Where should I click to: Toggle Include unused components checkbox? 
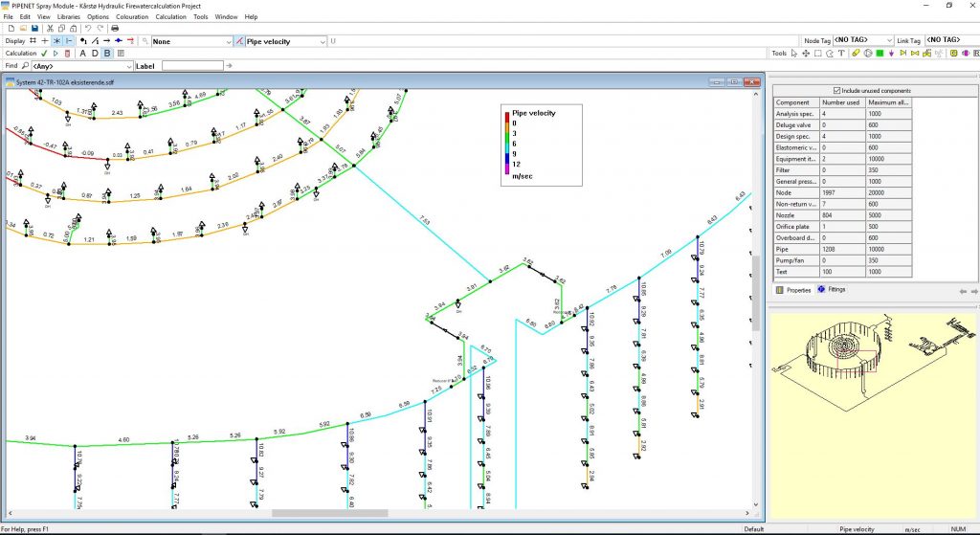pyautogui.click(x=838, y=91)
